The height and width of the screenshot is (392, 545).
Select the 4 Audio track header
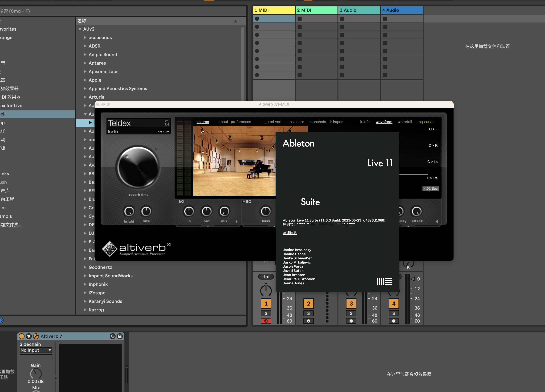tap(402, 10)
